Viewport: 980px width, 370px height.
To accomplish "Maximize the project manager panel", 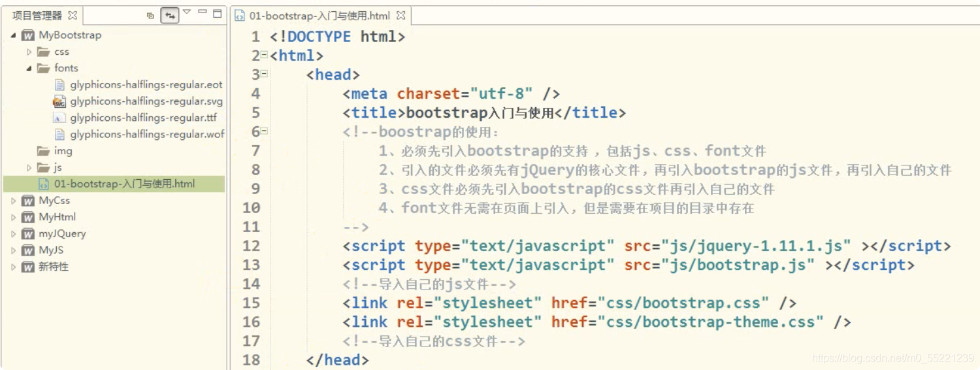I will click(218, 13).
